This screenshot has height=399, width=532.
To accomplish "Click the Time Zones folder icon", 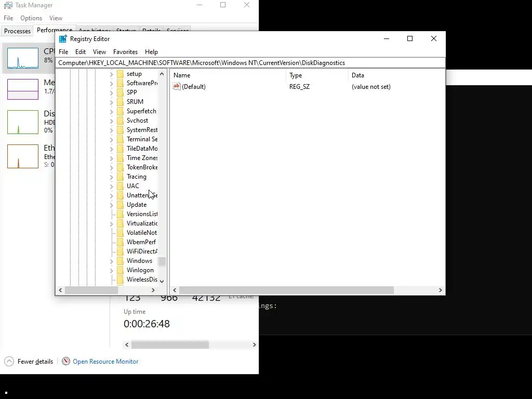I will (x=120, y=158).
